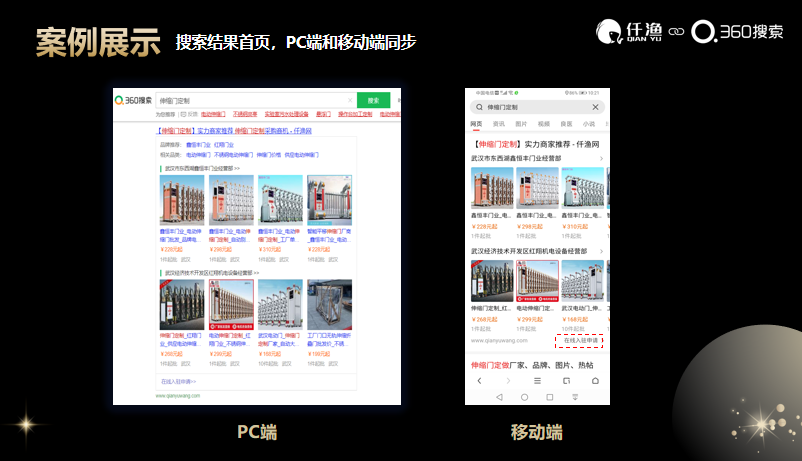This screenshot has height=461, width=802.
Task: Tap the mobile product image priced ¥299元起
Action: (538, 281)
